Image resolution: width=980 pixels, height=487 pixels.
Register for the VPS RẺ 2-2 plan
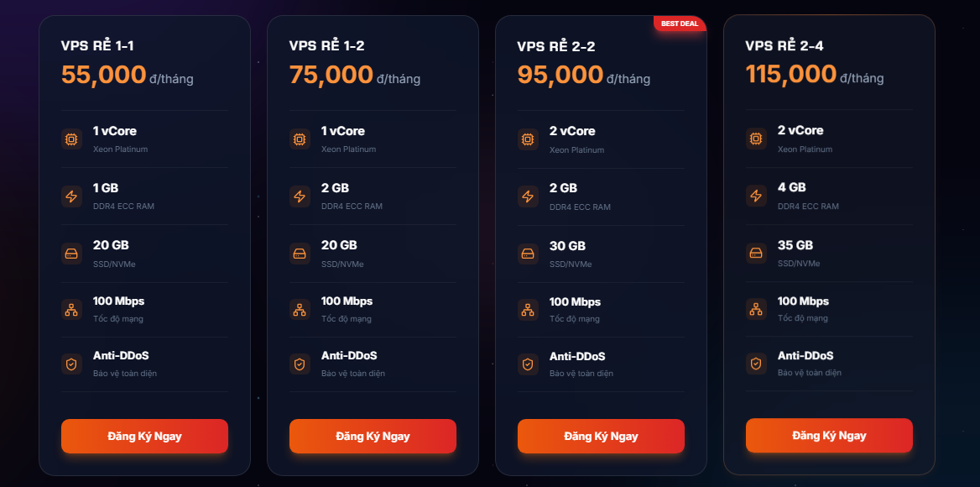(601, 437)
